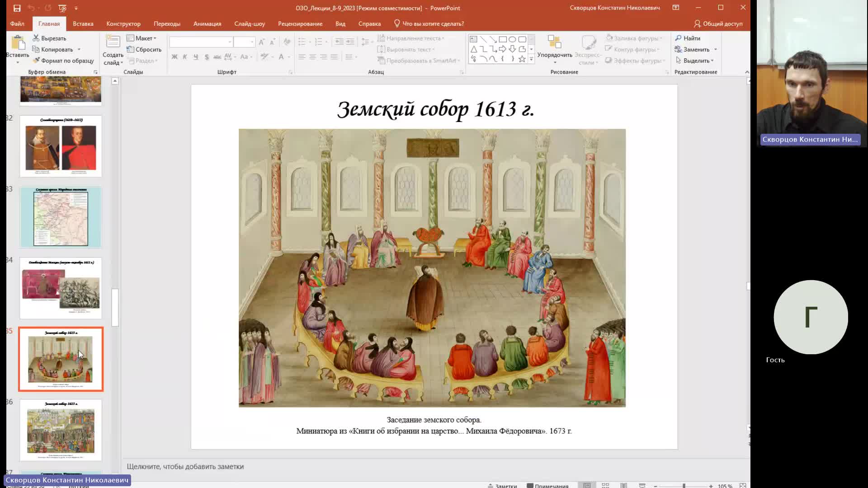Open the File (Файл) tab
Viewport: 868px width, 488px height.
[x=17, y=23]
